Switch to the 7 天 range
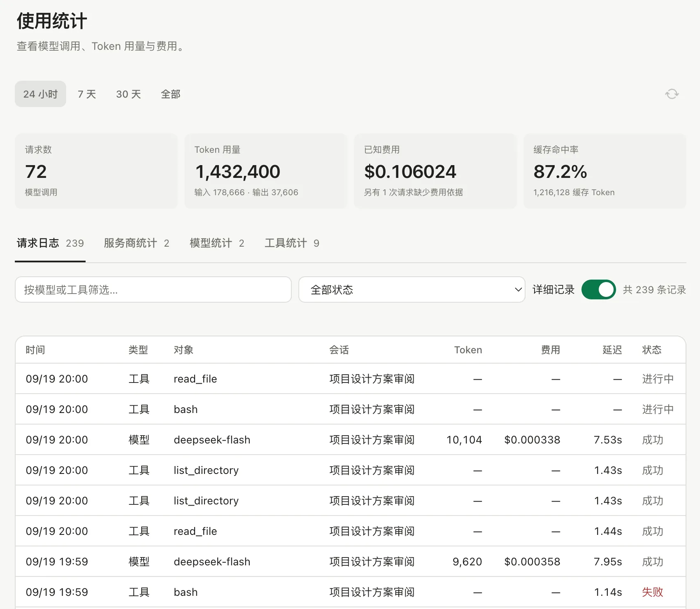This screenshot has height=609, width=700. [87, 94]
